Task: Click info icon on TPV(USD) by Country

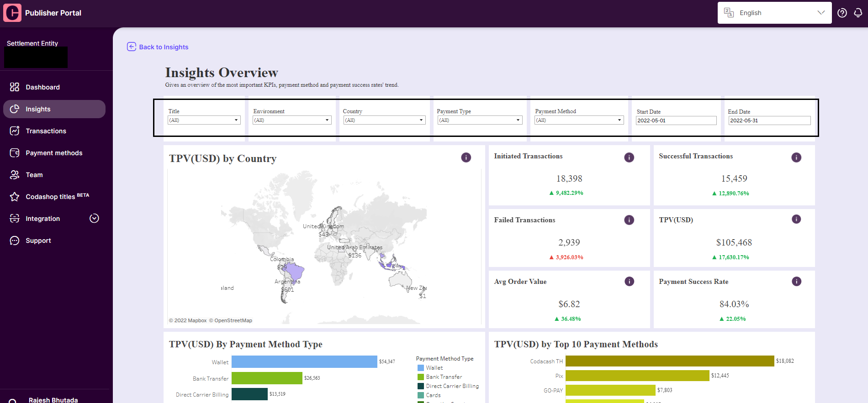Action: click(466, 157)
